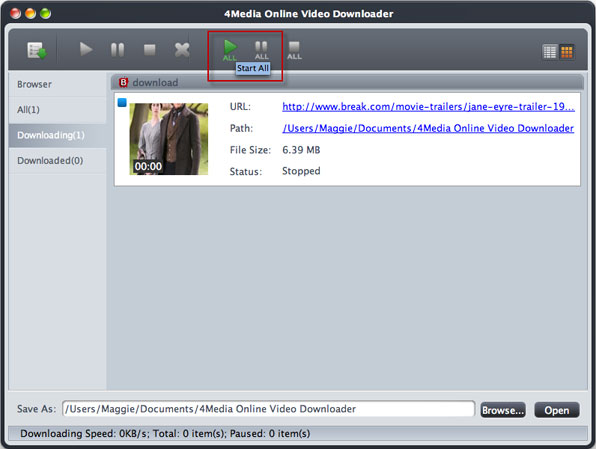Image resolution: width=596 pixels, height=449 pixels.
Task: Delete the selected task with X icon
Action: 182,50
